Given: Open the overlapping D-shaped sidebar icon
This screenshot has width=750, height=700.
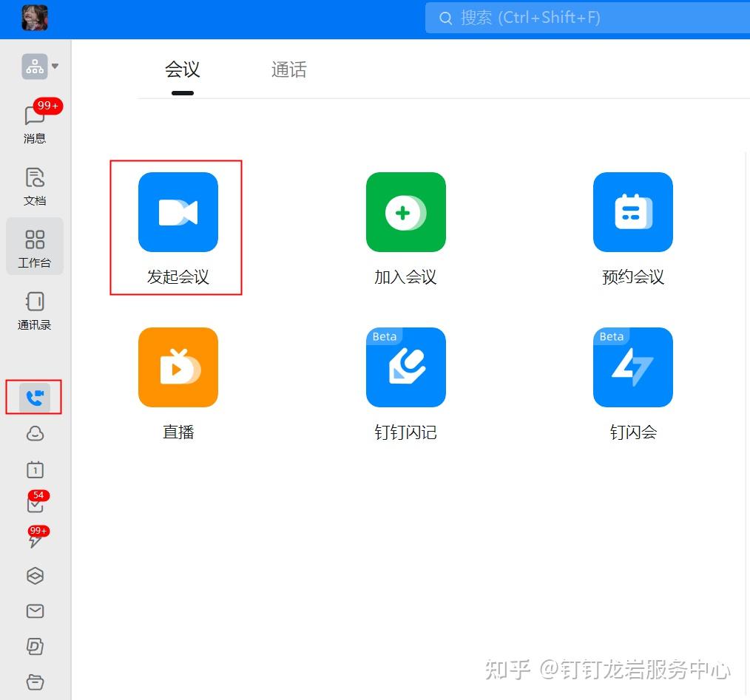Looking at the screenshot, I should click(x=35, y=647).
